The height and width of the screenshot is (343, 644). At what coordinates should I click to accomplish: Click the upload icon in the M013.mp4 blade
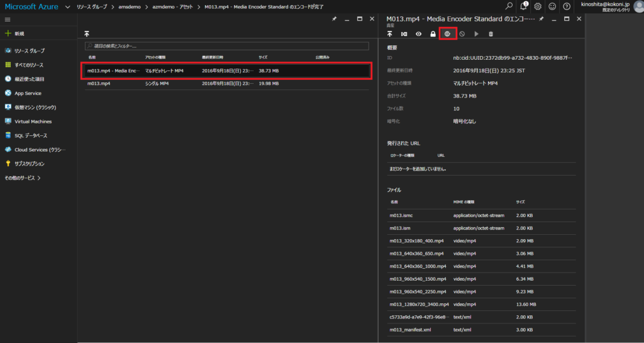coord(390,33)
